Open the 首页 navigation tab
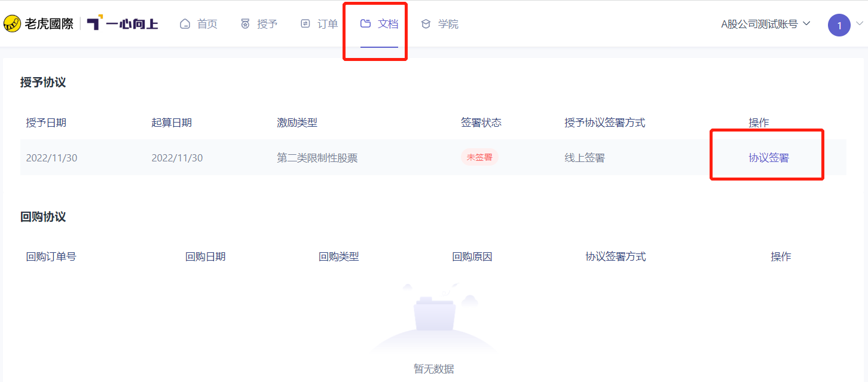 pos(207,24)
